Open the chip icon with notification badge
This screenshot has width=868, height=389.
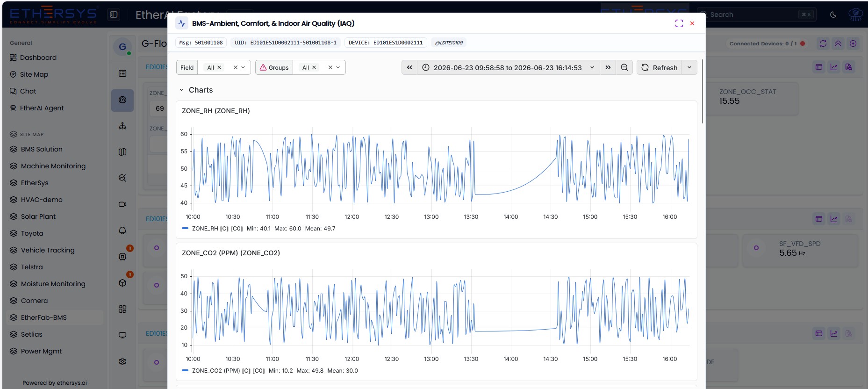pos(122,257)
